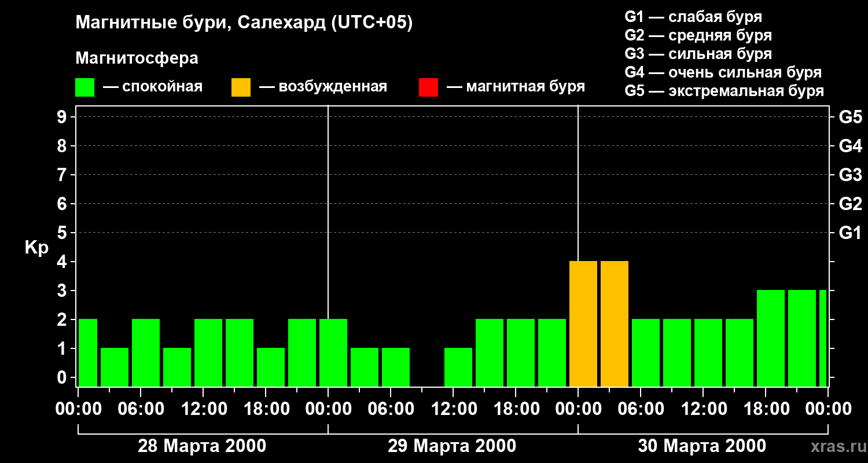Screen dimensions: 868x463
Task: Click the right-axis label G2
Action: pos(850,204)
